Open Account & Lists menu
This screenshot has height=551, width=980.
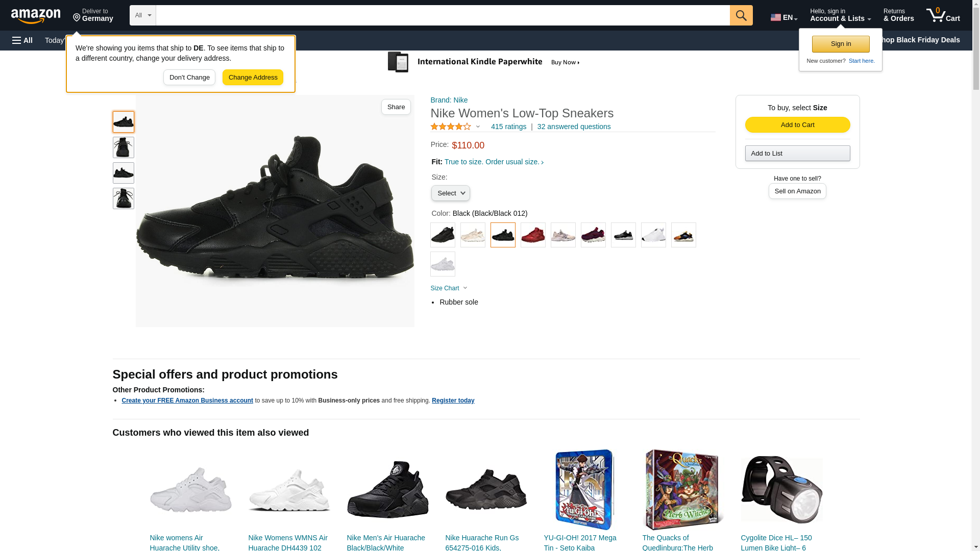(840, 15)
